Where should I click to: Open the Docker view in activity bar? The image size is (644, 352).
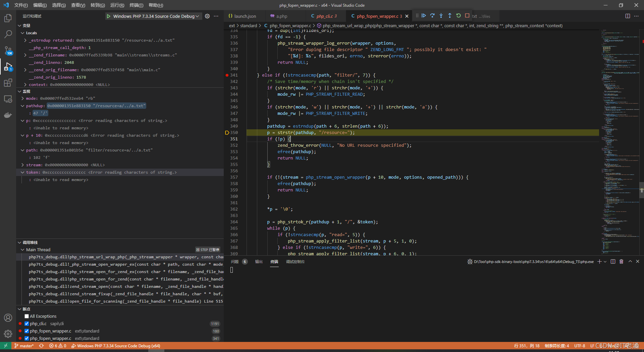pyautogui.click(x=8, y=115)
